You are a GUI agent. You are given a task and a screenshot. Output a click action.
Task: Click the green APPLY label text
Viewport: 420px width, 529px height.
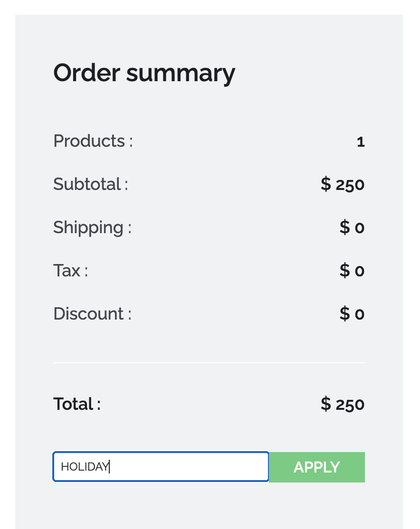tap(316, 467)
